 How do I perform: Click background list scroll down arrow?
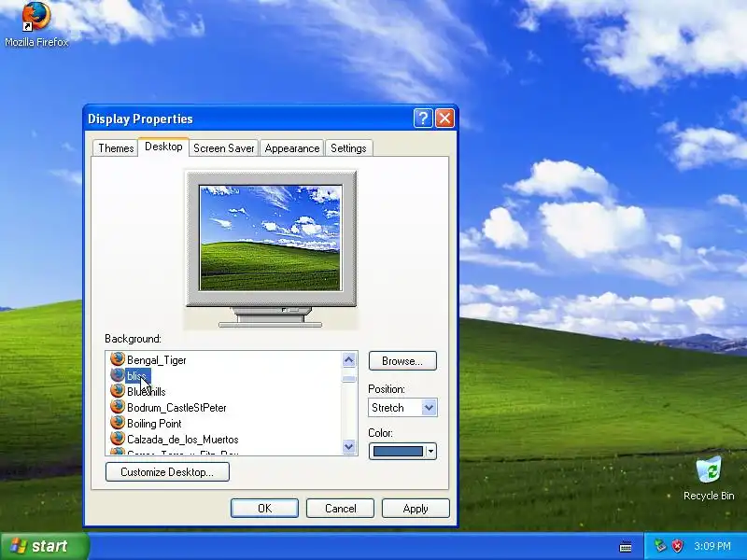tap(348, 446)
